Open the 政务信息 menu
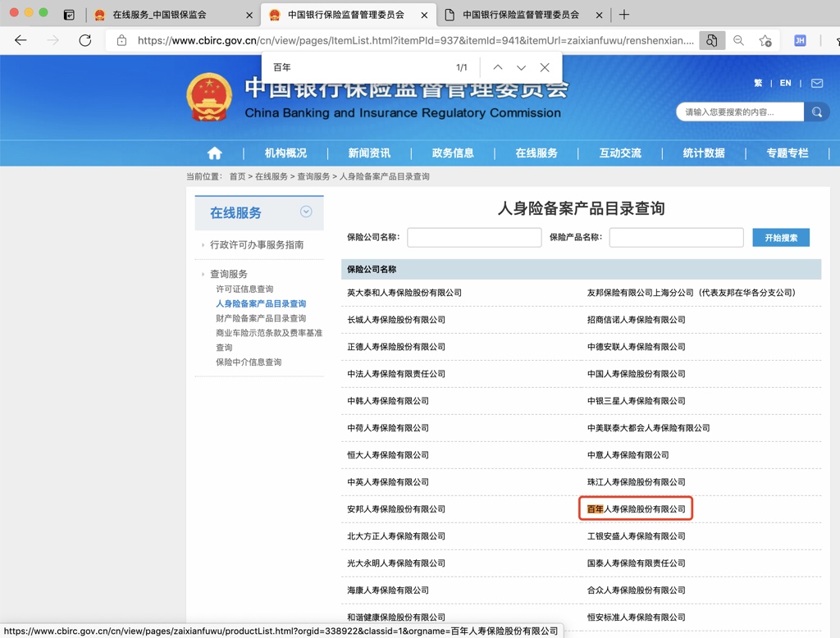Screen dimensions: 840x638 click(x=453, y=153)
